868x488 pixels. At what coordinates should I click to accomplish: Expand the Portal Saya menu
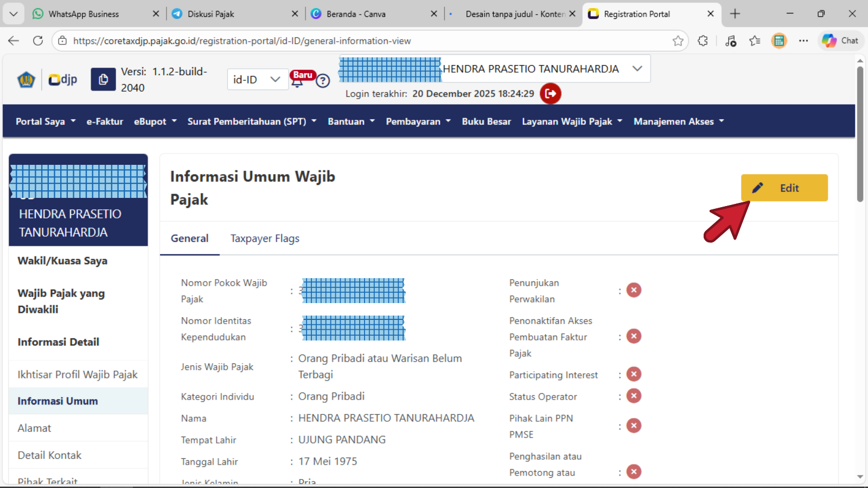[46, 121]
